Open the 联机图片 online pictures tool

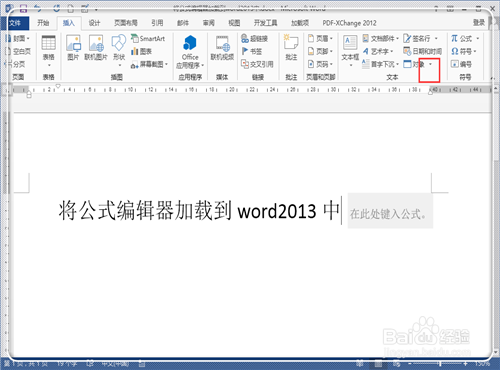[x=96, y=48]
